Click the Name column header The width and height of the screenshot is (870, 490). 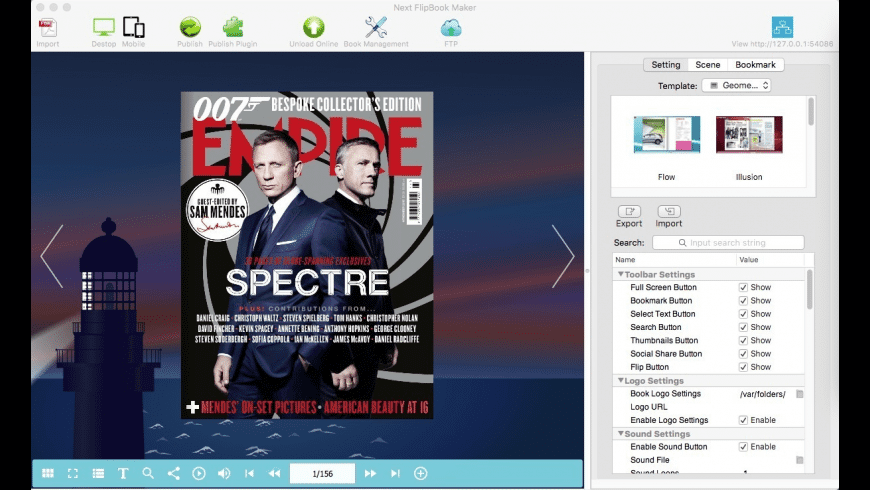click(675, 260)
